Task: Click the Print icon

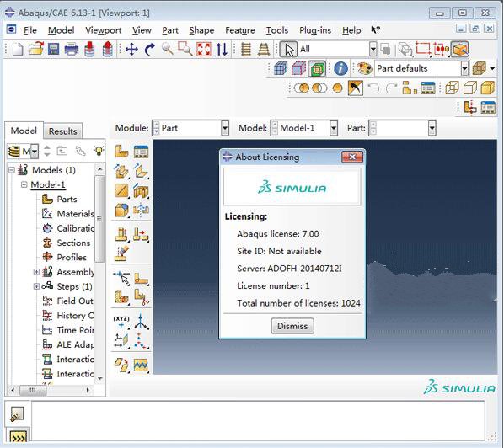Action: (72, 49)
